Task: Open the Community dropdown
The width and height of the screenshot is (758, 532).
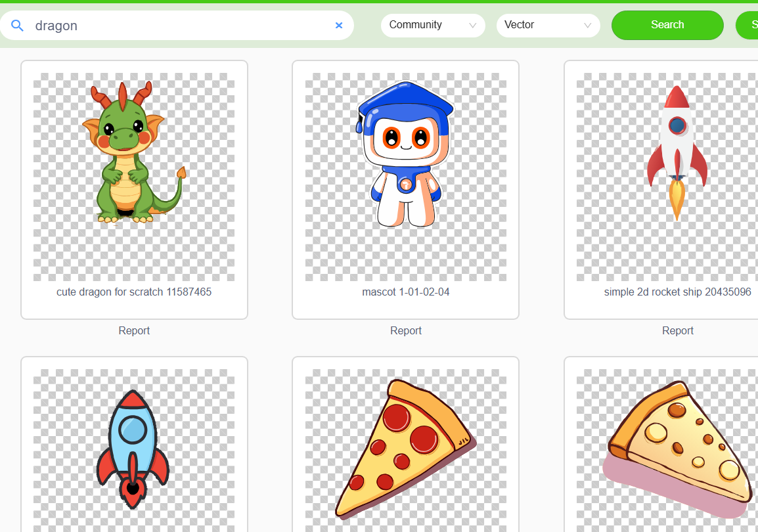Action: coord(432,25)
